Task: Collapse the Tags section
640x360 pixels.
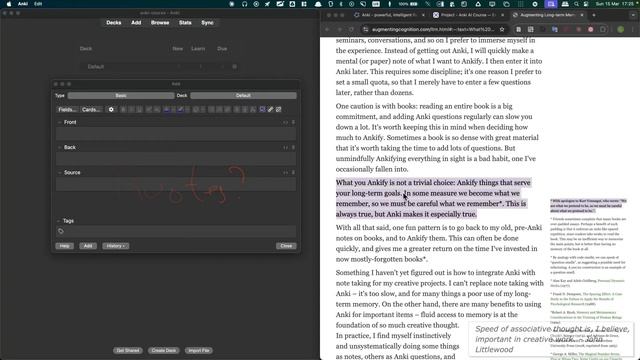Action: point(58,221)
